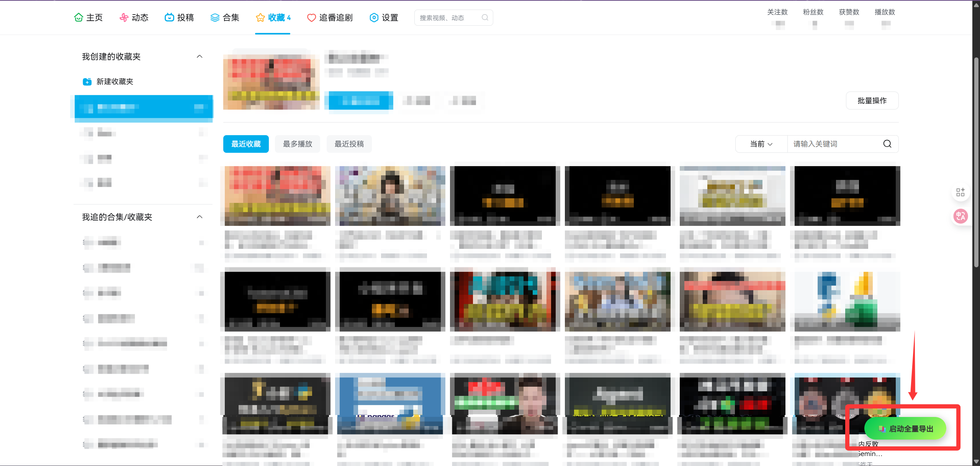This screenshot has height=466, width=980.
Task: Select 最近投稿 sort option
Action: [x=349, y=144]
